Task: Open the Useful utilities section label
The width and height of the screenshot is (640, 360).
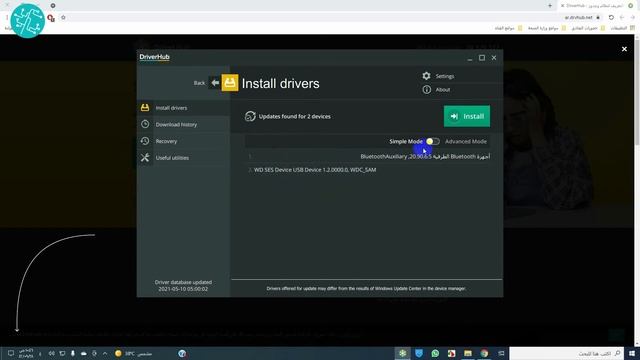Action: click(x=172, y=158)
